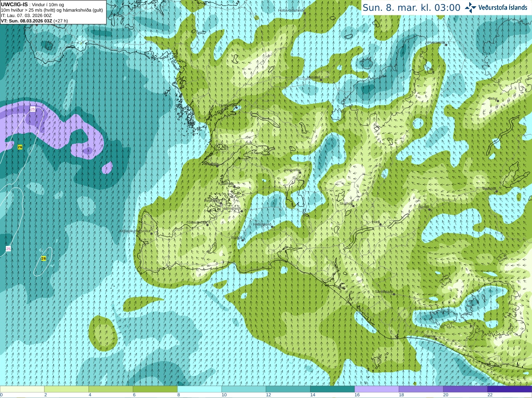Select the Bláfjöll station label
532x398 pixels.
point(236,238)
